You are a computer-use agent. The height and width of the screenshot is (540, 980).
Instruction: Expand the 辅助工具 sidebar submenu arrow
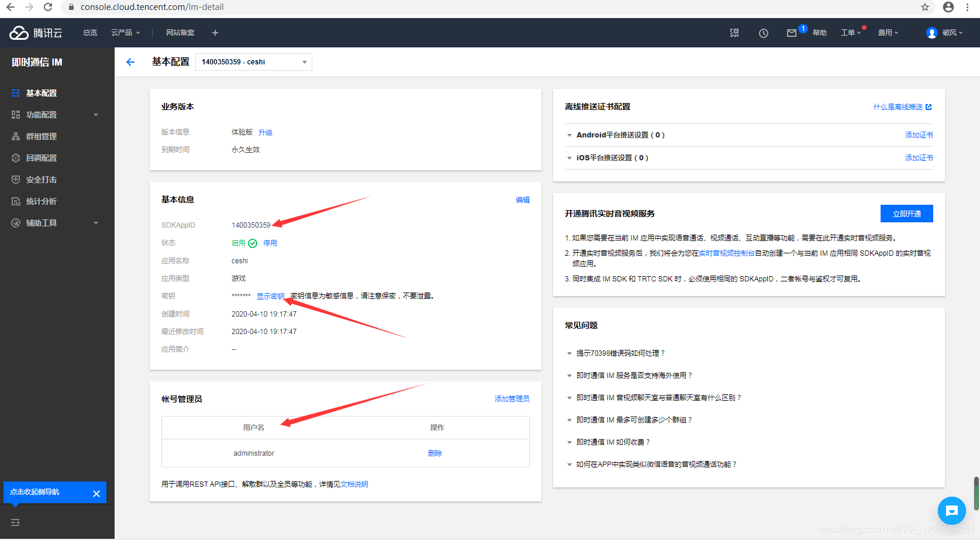[96, 223]
